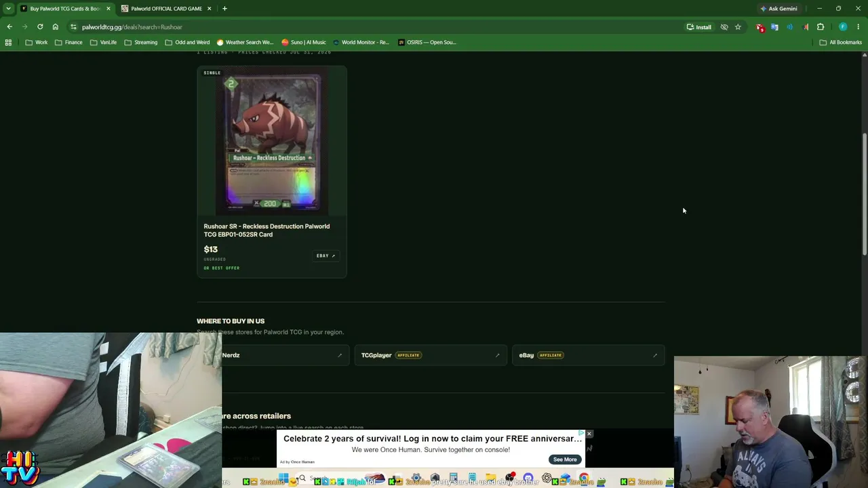The width and height of the screenshot is (868, 488).
Task: Click the crossed-out eye icon in address bar
Action: (x=724, y=27)
